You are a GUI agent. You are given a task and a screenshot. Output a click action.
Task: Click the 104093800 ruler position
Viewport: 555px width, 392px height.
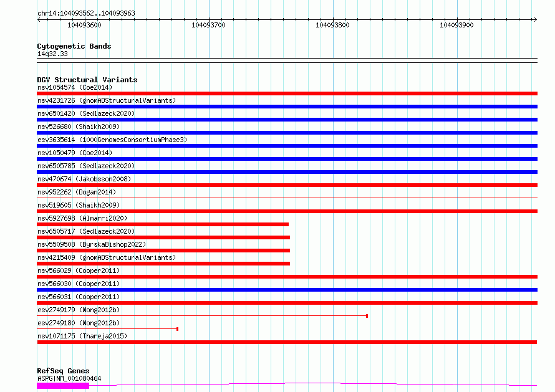click(x=332, y=25)
